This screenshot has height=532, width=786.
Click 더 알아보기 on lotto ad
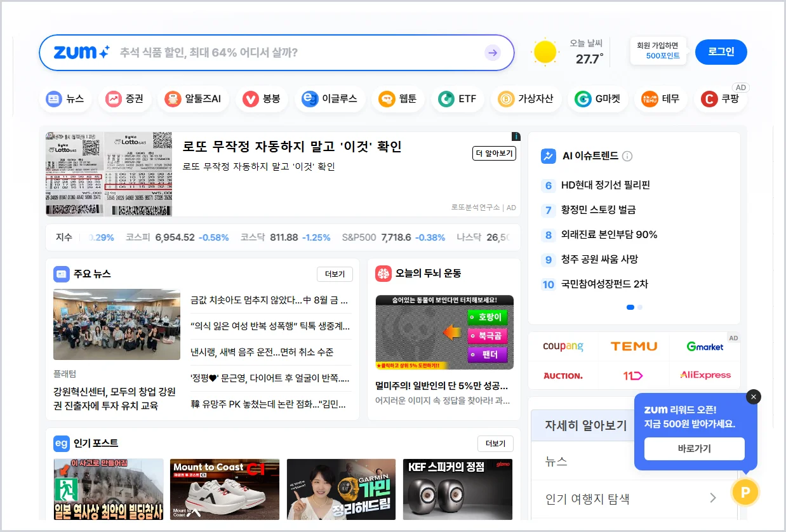(494, 154)
